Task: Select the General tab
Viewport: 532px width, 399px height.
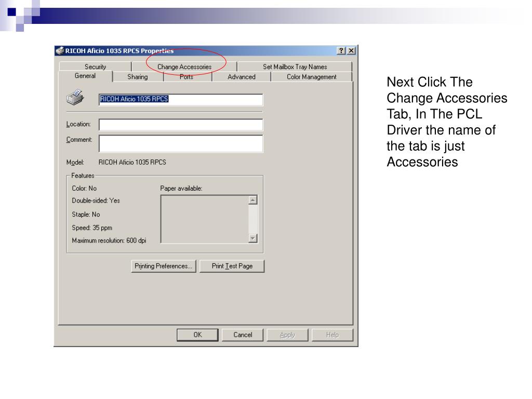Action: click(x=85, y=76)
